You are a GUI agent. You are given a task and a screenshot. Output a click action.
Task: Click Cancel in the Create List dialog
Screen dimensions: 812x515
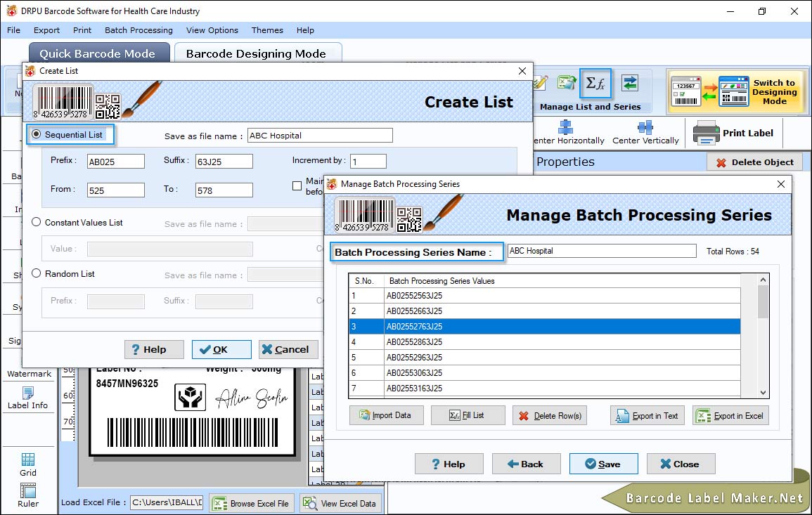pyautogui.click(x=288, y=349)
